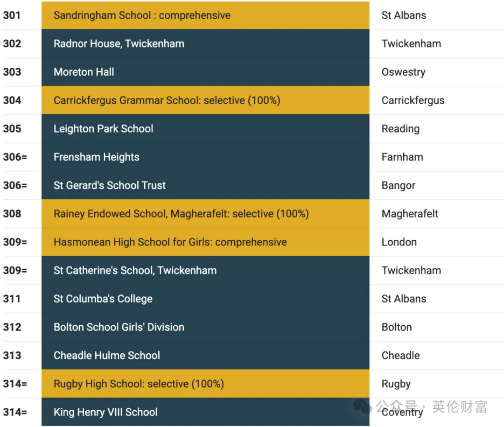
Task: Select St Gerard's School Trust
Action: tap(109, 185)
